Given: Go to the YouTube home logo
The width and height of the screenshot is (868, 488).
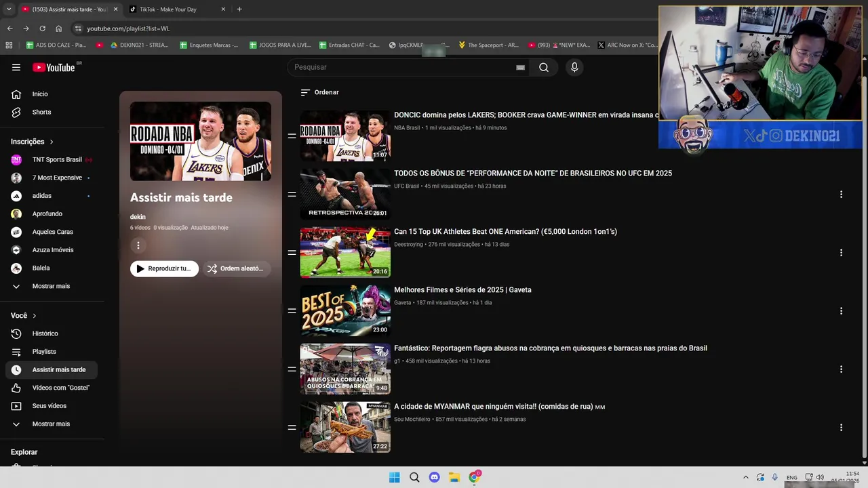Looking at the screenshot, I should pyautogui.click(x=54, y=67).
